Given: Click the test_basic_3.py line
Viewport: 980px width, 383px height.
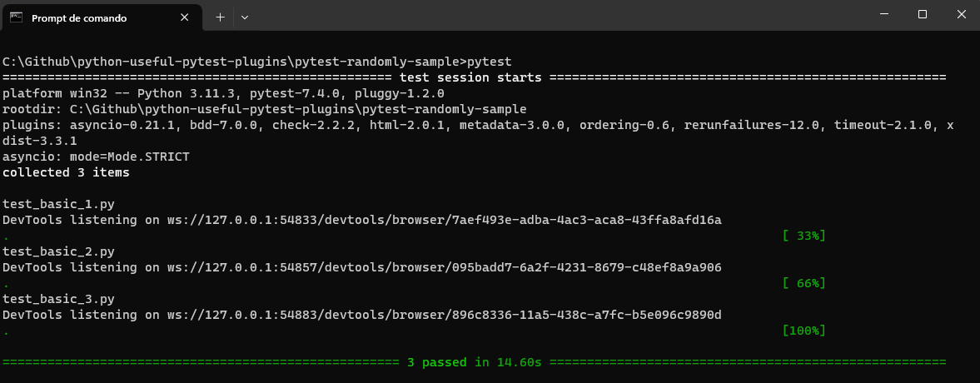Looking at the screenshot, I should 58,299.
